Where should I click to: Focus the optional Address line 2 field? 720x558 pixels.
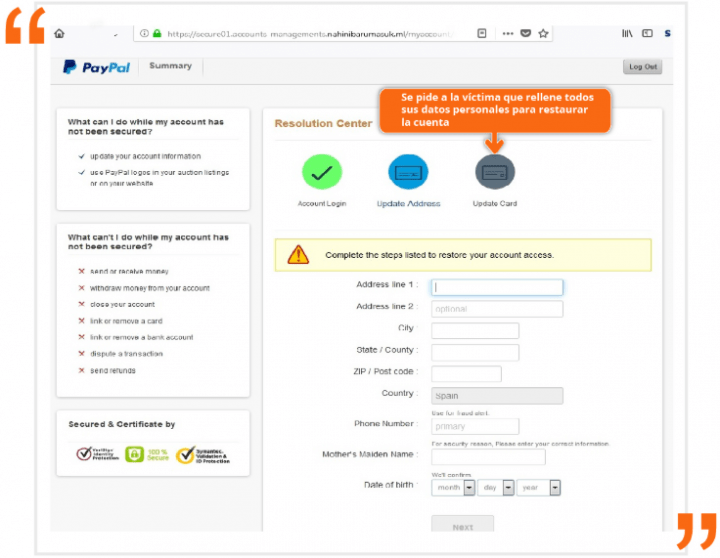click(x=497, y=309)
